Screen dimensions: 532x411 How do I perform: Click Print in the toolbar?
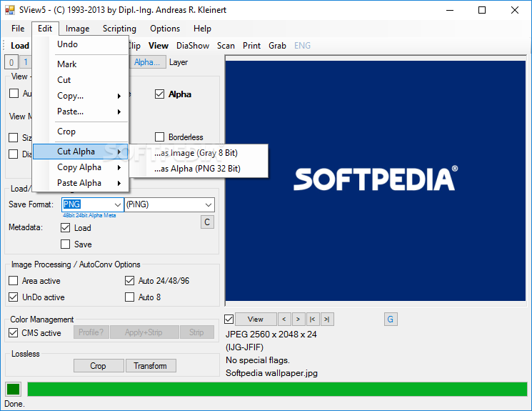pyautogui.click(x=252, y=46)
